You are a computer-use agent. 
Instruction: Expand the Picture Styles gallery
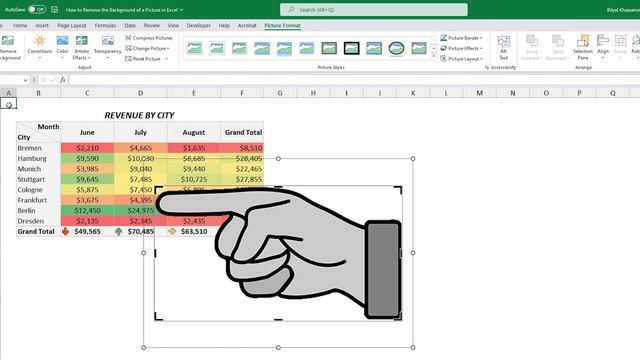click(433, 57)
